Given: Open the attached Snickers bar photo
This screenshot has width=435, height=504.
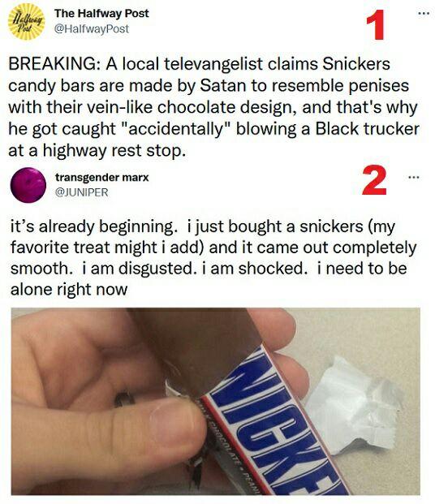Looking at the screenshot, I should (x=216, y=401).
